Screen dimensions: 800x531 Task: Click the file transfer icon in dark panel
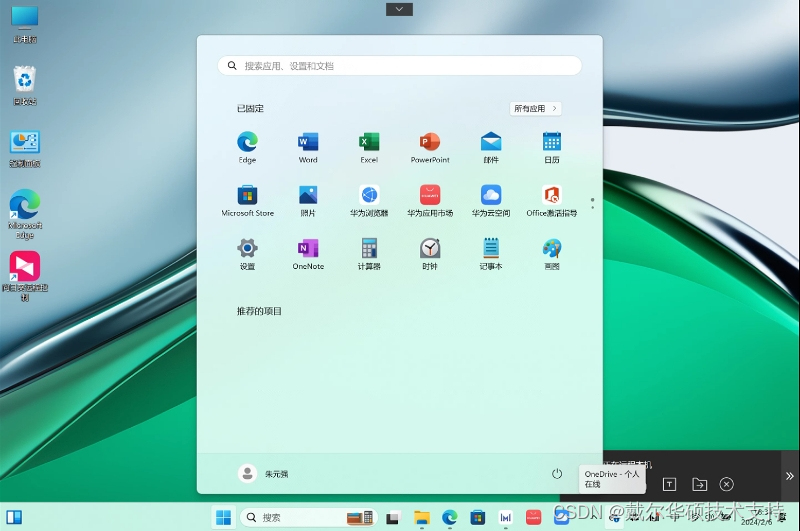click(x=699, y=484)
